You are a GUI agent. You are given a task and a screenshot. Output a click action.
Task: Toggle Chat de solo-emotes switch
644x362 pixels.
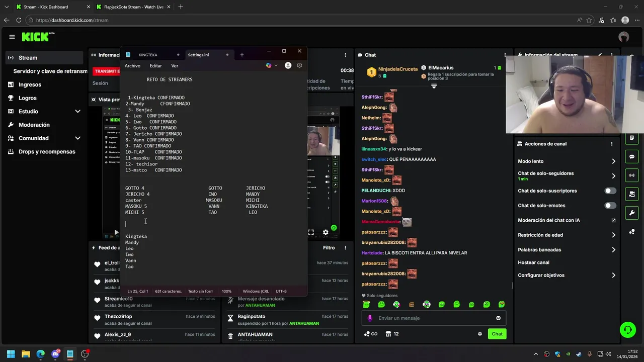[610, 206]
